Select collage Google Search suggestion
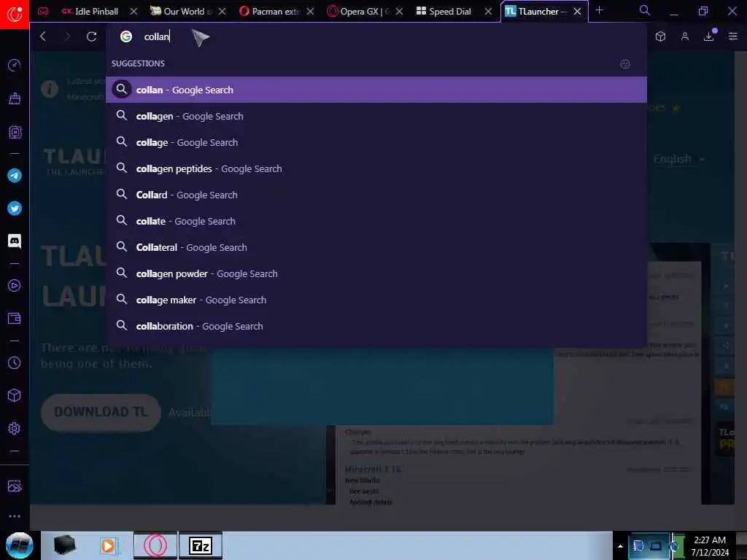The width and height of the screenshot is (747, 560). (x=376, y=142)
